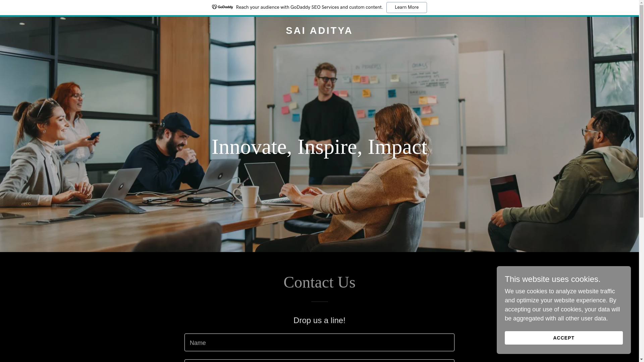644x362 pixels.
Task: Click the divider line under Contact Us
Action: tap(319, 302)
